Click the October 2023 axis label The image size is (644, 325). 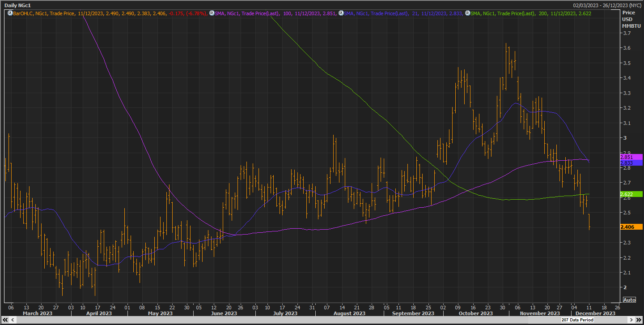(477, 313)
